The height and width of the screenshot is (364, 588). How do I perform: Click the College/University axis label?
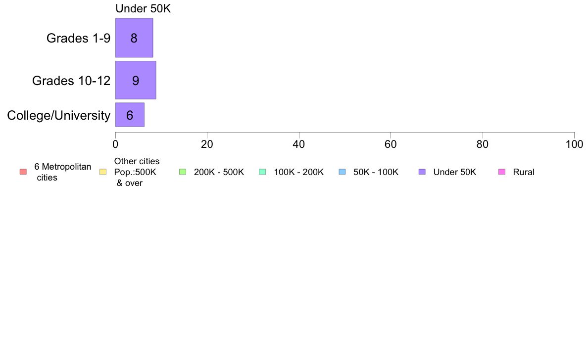click(59, 115)
